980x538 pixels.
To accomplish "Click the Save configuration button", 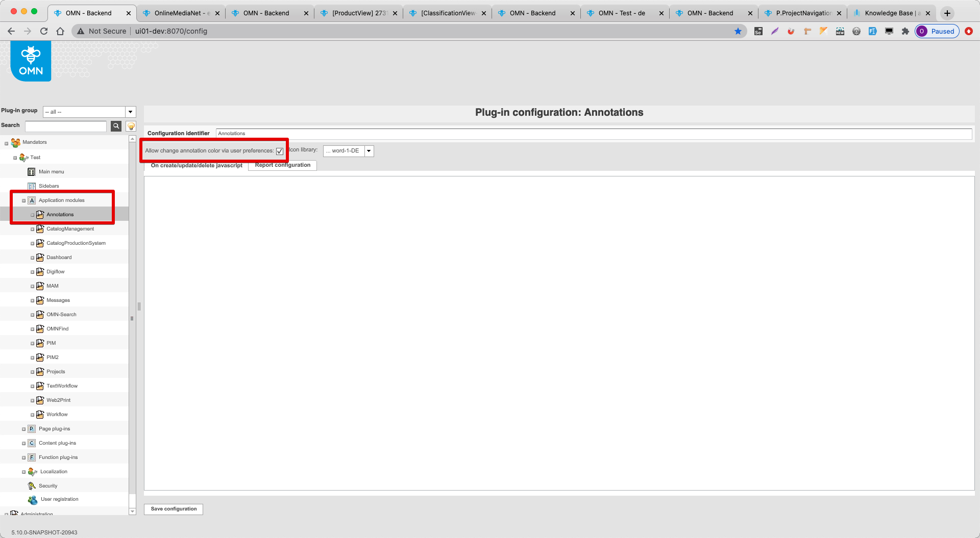I will pyautogui.click(x=173, y=509).
